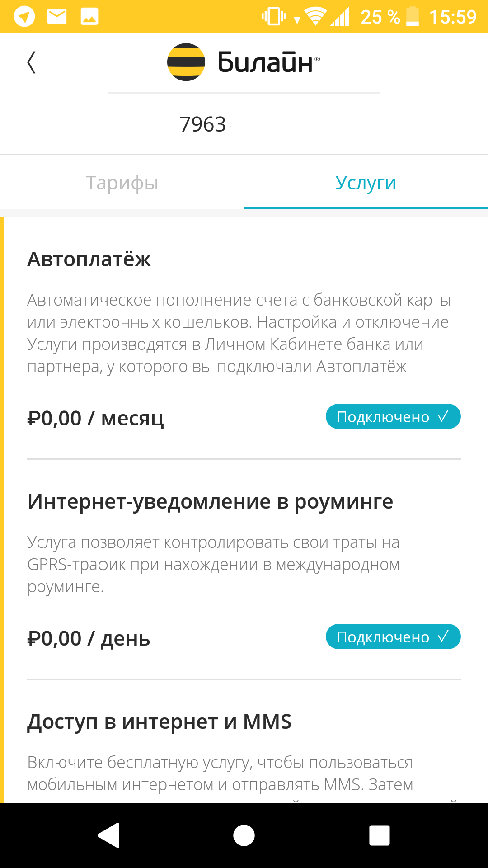The width and height of the screenshot is (488, 868).
Task: Switch to the Тарифы tab
Action: (122, 183)
